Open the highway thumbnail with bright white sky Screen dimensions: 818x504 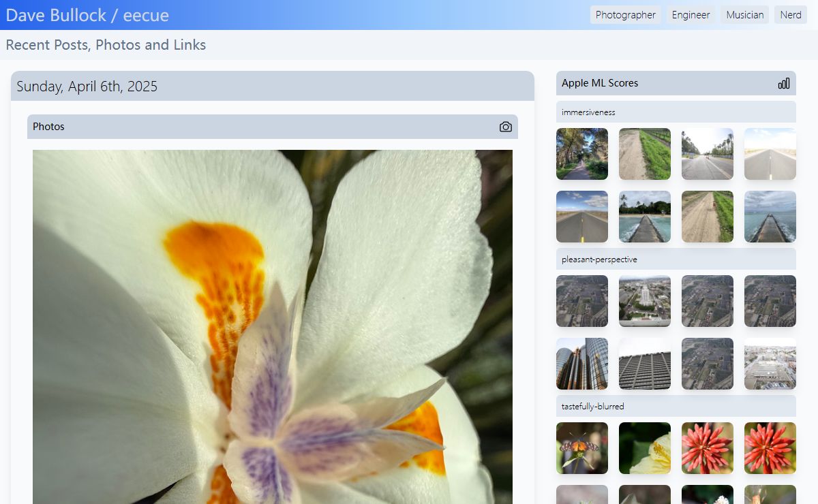[x=770, y=154]
